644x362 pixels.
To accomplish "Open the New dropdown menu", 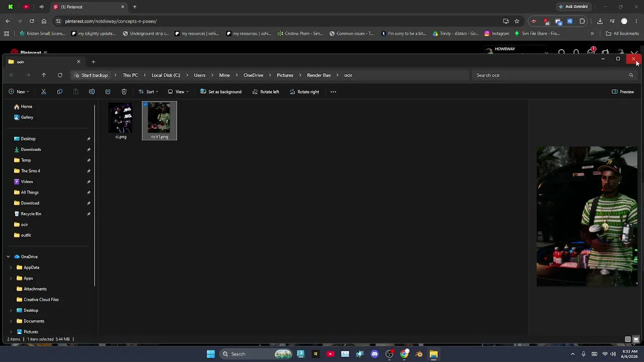I will tap(19, 92).
